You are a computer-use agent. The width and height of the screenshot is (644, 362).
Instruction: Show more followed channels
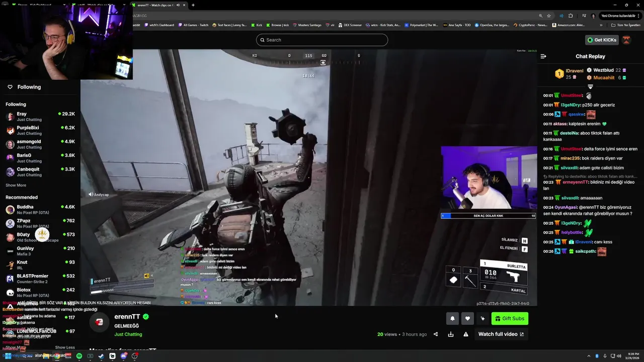16,185
